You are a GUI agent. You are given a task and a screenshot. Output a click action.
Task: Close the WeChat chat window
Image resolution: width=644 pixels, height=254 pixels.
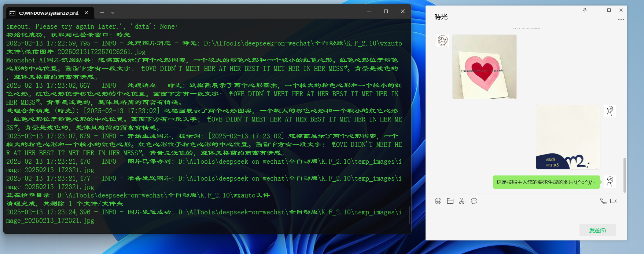[621, 10]
